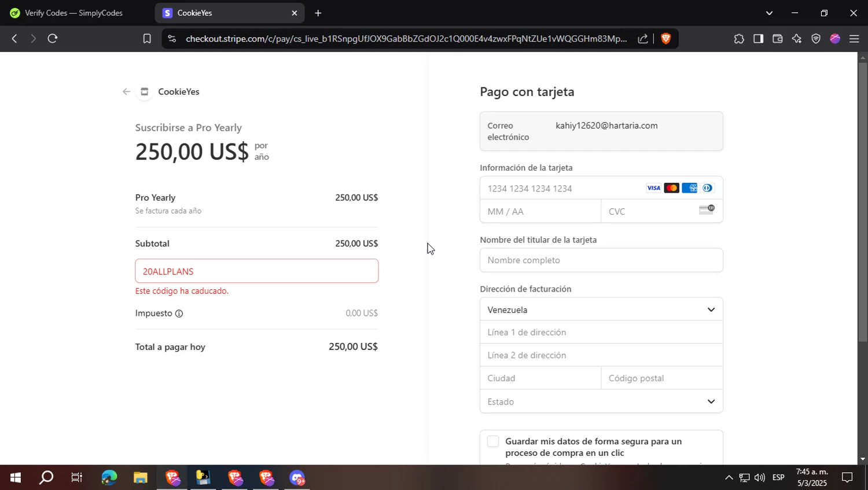Close the CookieYes tab
Viewport: 868px width, 490px height.
coord(294,13)
